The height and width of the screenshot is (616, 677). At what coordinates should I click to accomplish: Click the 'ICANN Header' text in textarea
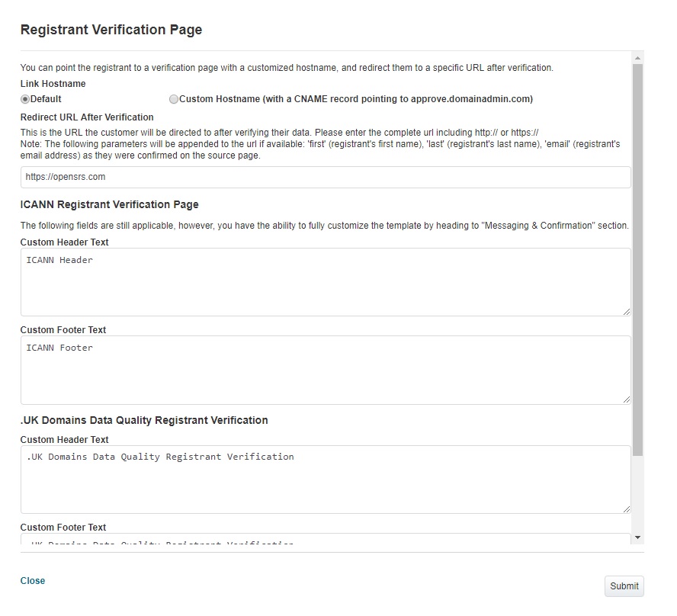[59, 260]
